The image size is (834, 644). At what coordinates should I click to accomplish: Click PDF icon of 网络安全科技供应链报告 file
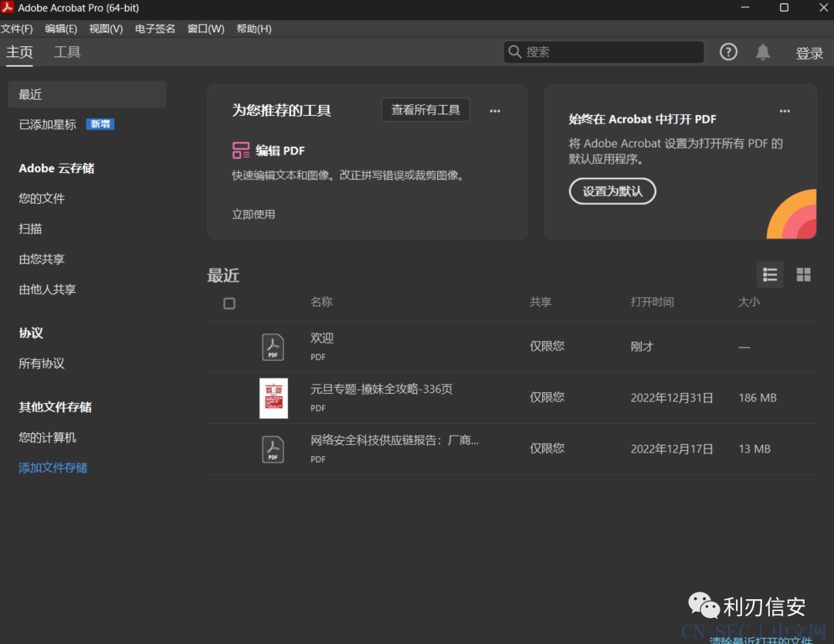click(x=273, y=449)
